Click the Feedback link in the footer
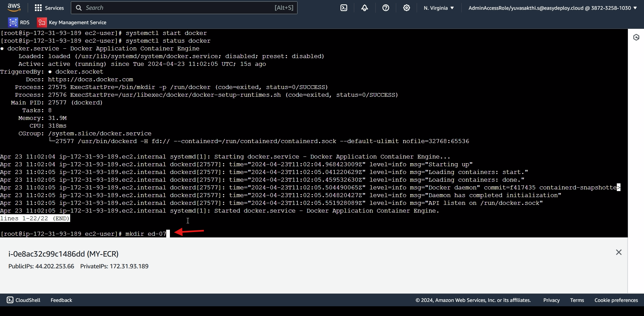The width and height of the screenshot is (644, 316). (61, 300)
